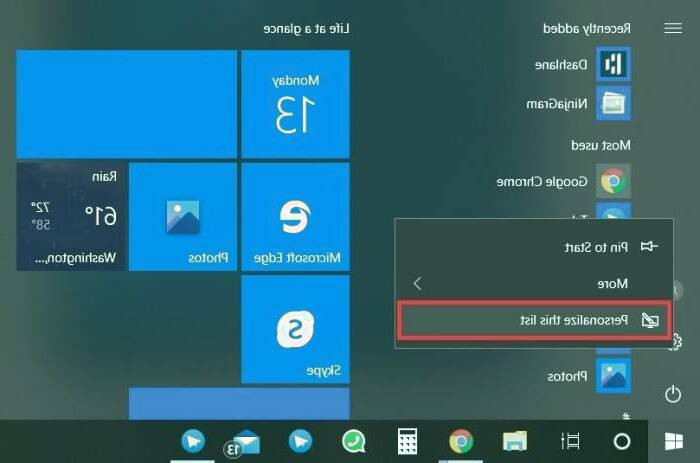Choose Personalize this list menu entry
The image size is (700, 463).
tap(531, 321)
